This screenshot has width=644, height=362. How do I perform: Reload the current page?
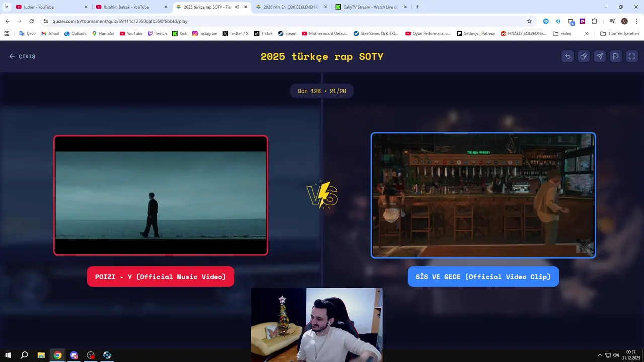31,21
